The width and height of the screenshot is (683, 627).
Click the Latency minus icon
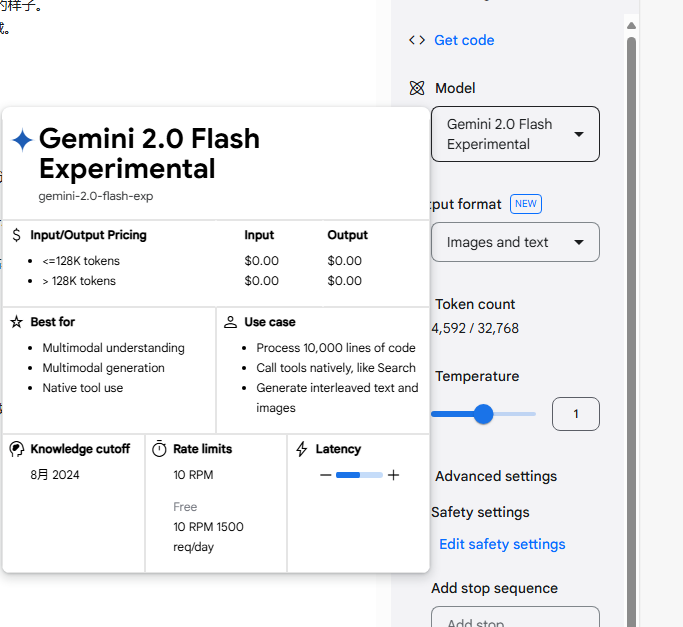coord(325,475)
